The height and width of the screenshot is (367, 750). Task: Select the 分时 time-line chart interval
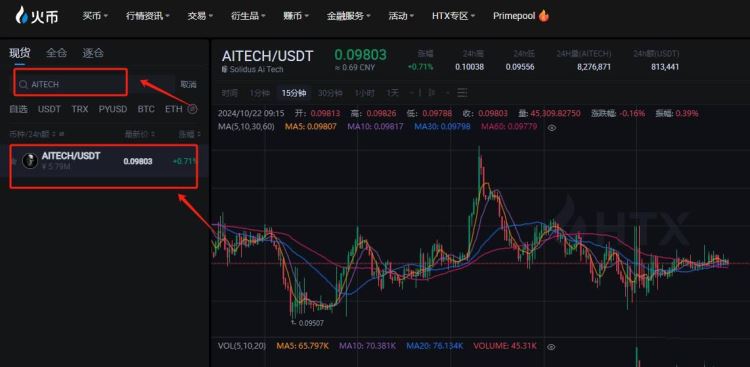pos(230,93)
